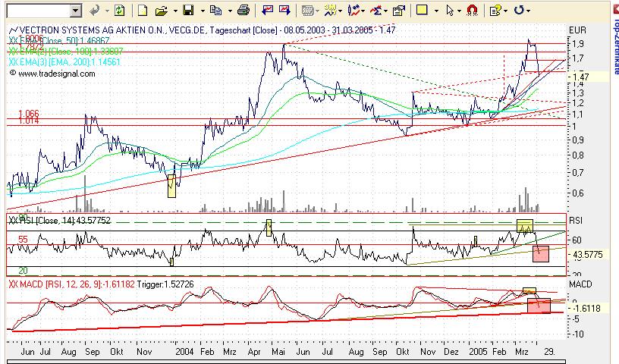Viewport: 619px width, 364px height.
Task: Click the open folder icon
Action: [161, 11]
